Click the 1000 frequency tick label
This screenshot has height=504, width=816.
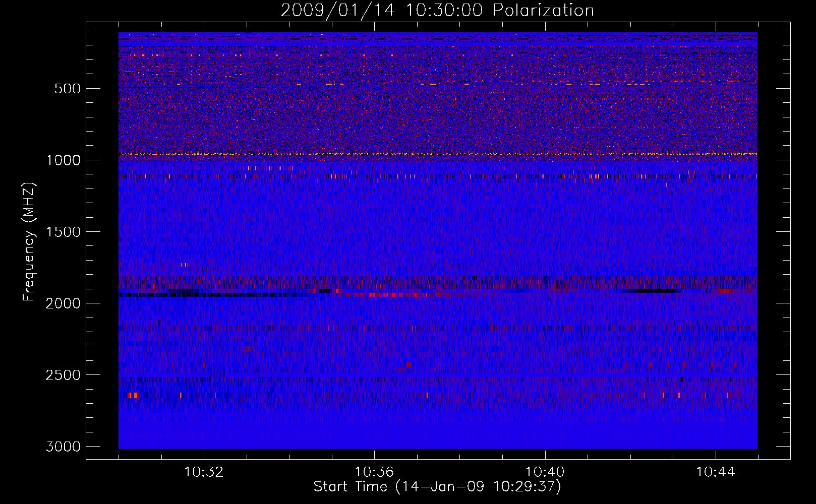(x=63, y=160)
